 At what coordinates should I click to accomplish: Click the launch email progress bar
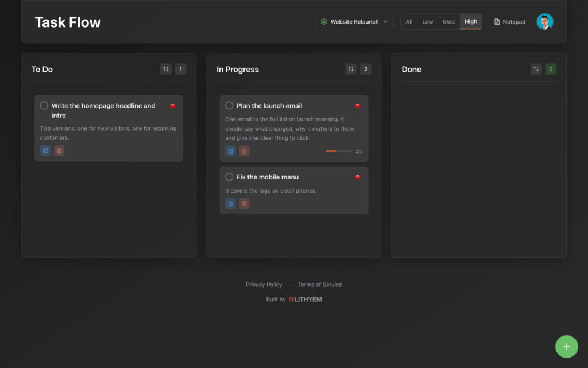pyautogui.click(x=339, y=151)
